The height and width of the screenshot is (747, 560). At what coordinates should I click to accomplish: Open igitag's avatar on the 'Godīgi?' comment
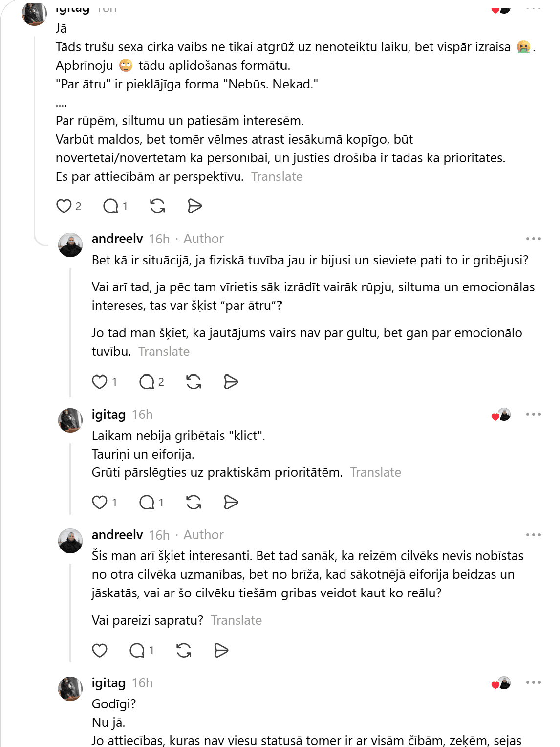click(70, 688)
